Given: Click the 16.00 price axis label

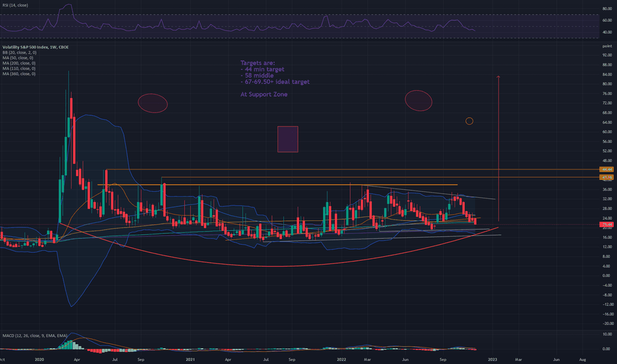Looking at the screenshot, I should point(607,238).
